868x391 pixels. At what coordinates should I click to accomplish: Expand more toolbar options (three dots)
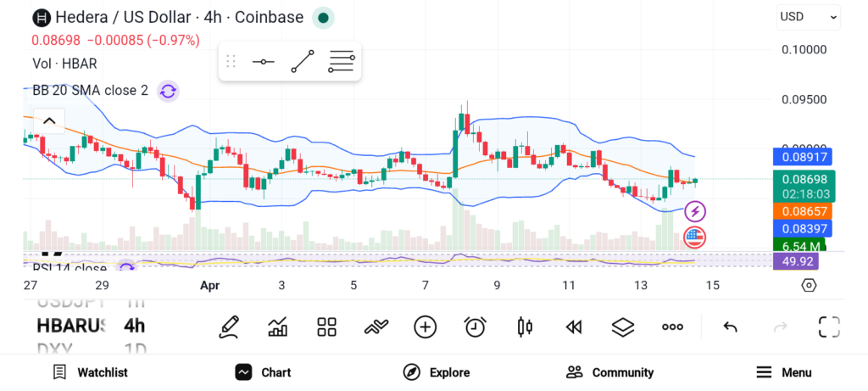point(672,327)
